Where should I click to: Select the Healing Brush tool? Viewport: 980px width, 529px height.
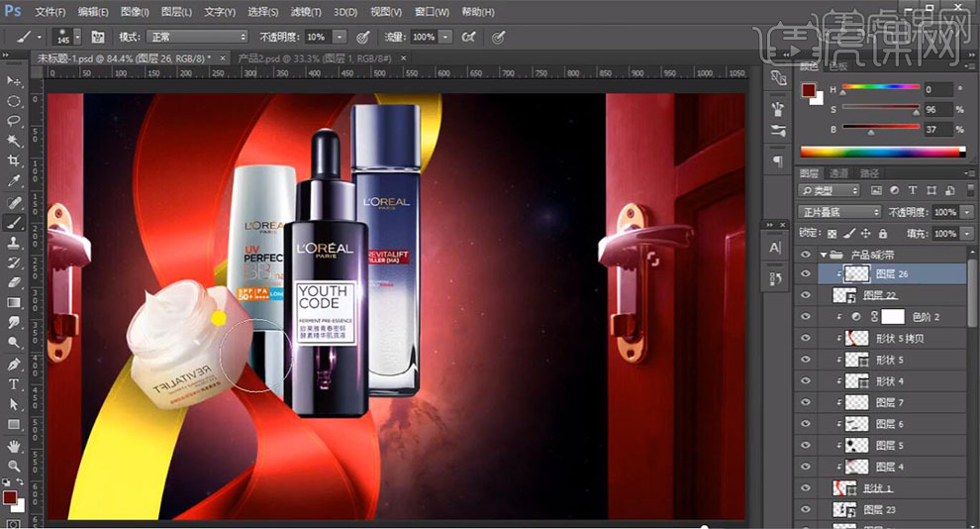pos(13,203)
